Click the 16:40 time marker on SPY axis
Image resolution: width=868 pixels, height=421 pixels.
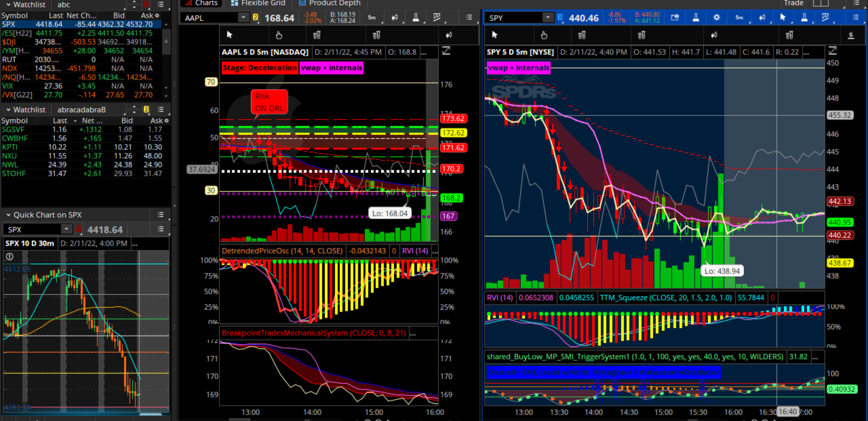tap(788, 412)
